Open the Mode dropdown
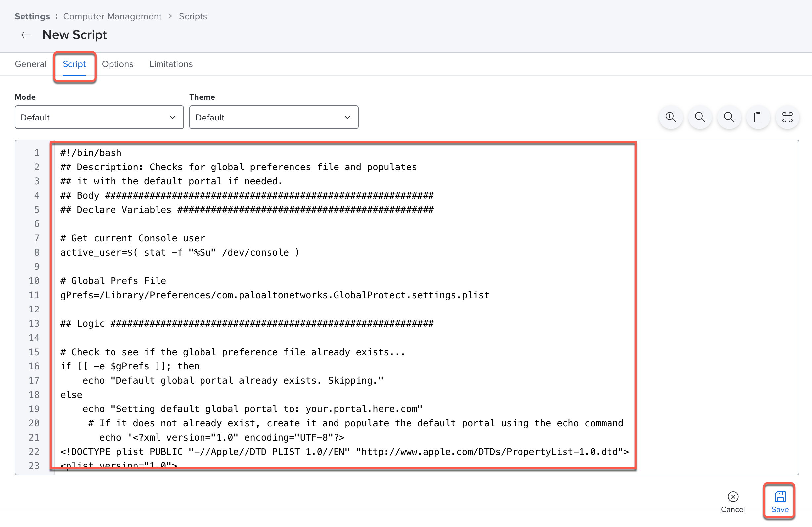Viewport: 812px width, 527px height. (99, 118)
